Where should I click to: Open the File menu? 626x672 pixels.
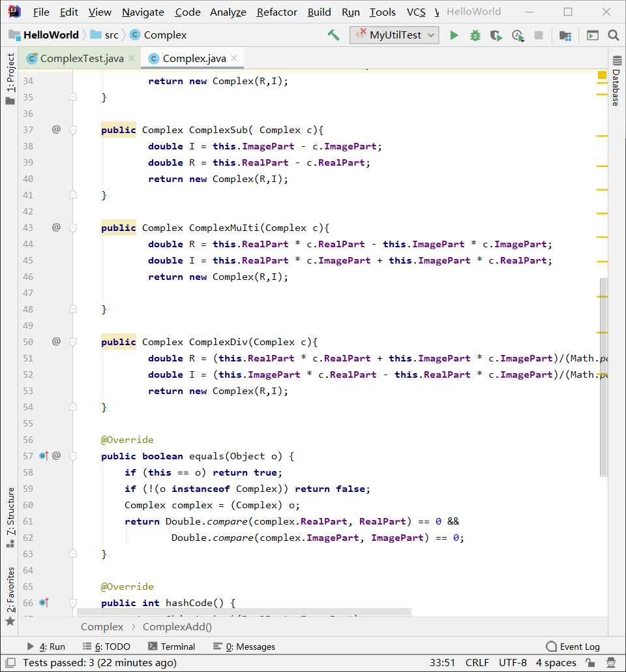tap(41, 12)
